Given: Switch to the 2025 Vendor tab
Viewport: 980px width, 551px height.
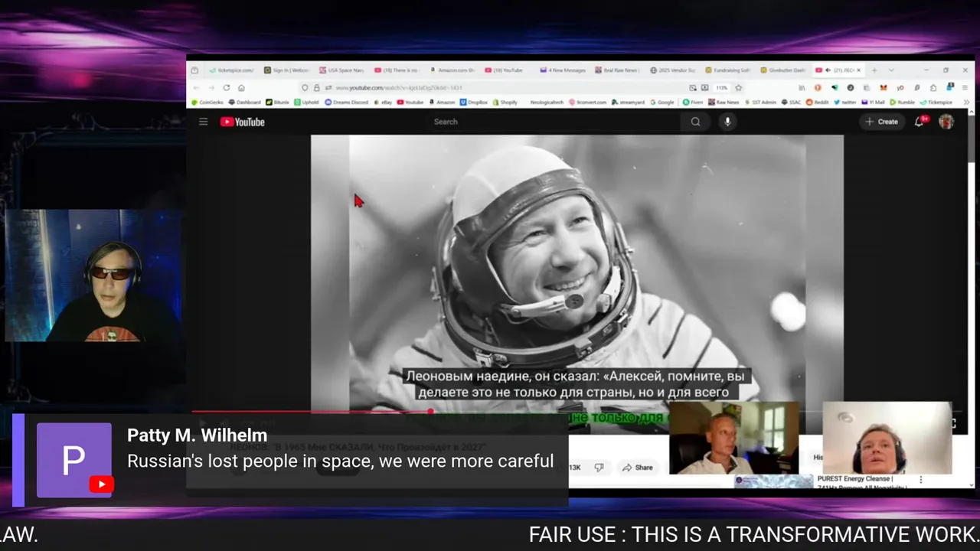Looking at the screenshot, I should 672,70.
